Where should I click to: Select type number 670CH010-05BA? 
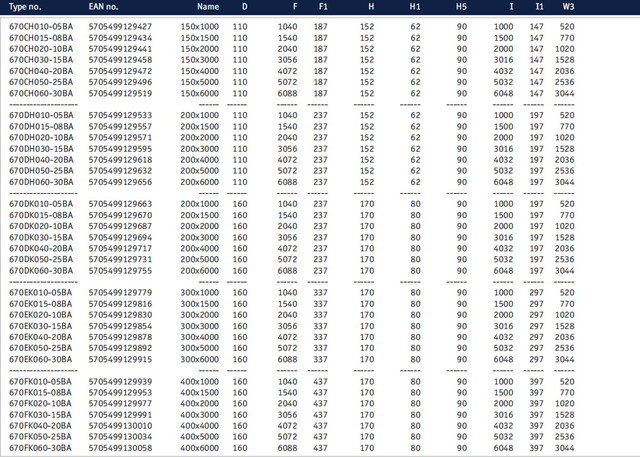(41, 27)
